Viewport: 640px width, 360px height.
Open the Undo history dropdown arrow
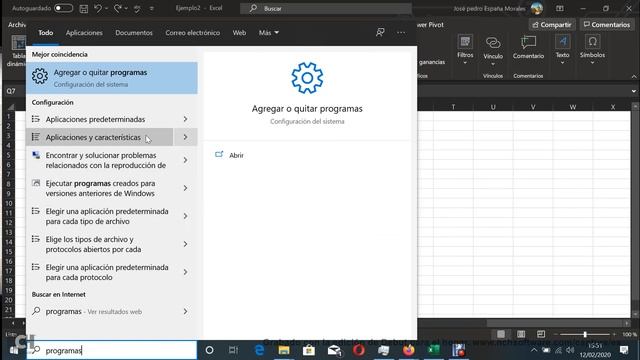tap(107, 9)
